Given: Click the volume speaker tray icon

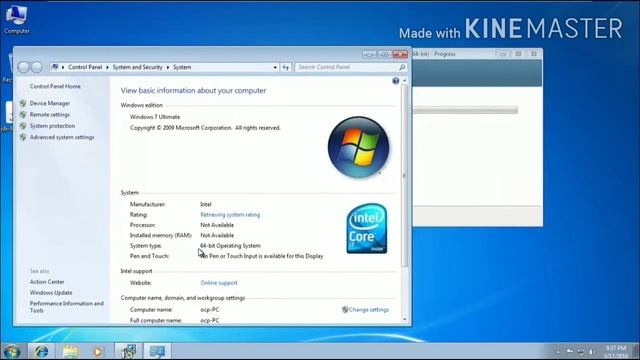Looking at the screenshot, I should pos(591,352).
